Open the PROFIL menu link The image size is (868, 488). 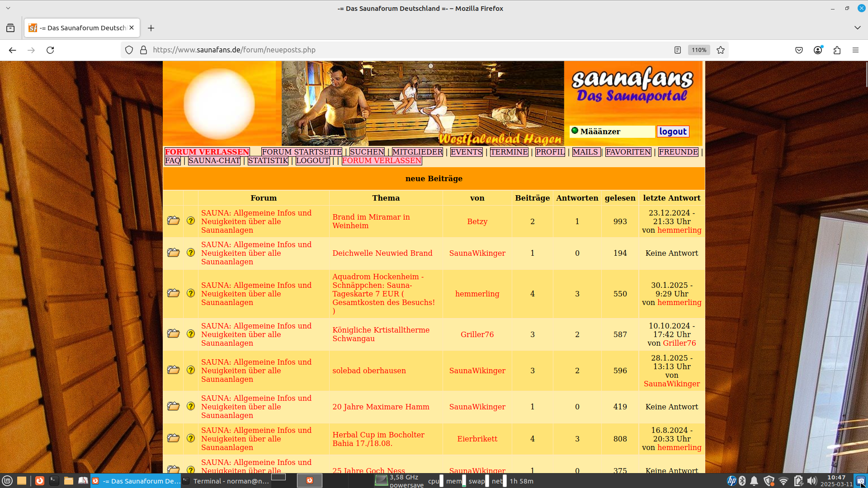550,152
